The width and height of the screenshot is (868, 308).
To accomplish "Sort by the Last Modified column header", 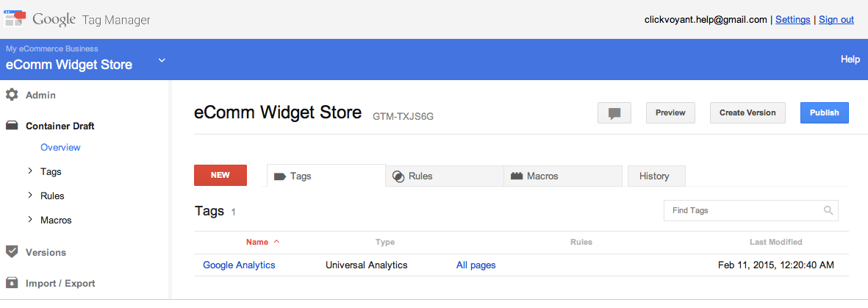I will coord(775,242).
